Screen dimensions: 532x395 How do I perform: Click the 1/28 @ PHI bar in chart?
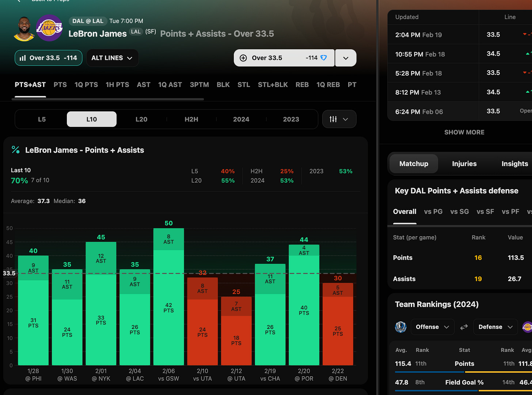tap(33, 310)
